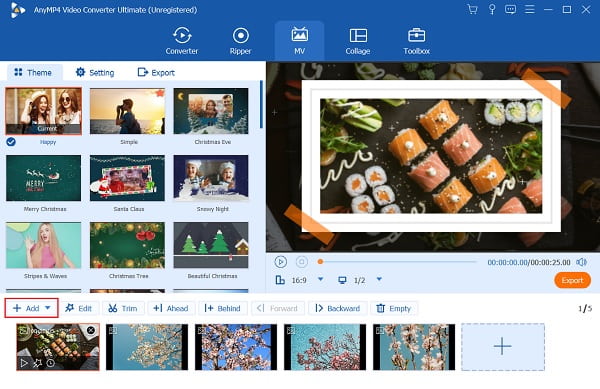Expand the Add dropdown arrow
Viewport: 600px width, 389px height.
coord(48,308)
